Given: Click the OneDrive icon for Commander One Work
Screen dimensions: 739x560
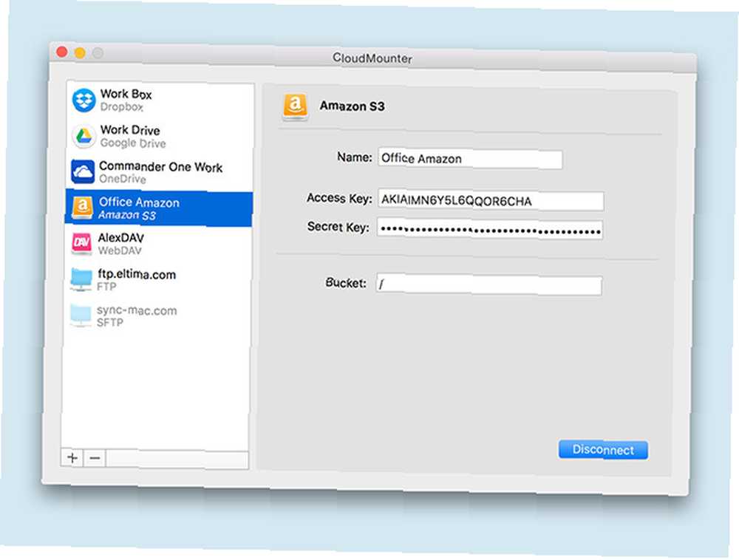Looking at the screenshot, I should pos(83,171).
